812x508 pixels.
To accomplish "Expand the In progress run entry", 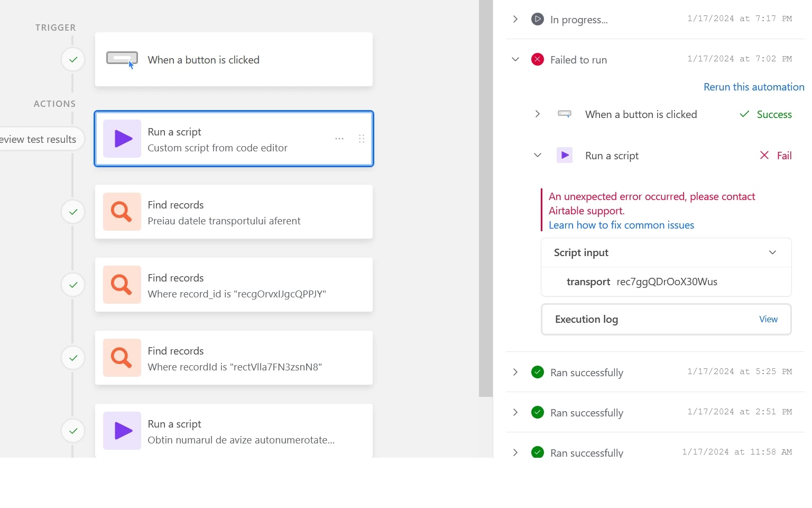I will tap(515, 20).
